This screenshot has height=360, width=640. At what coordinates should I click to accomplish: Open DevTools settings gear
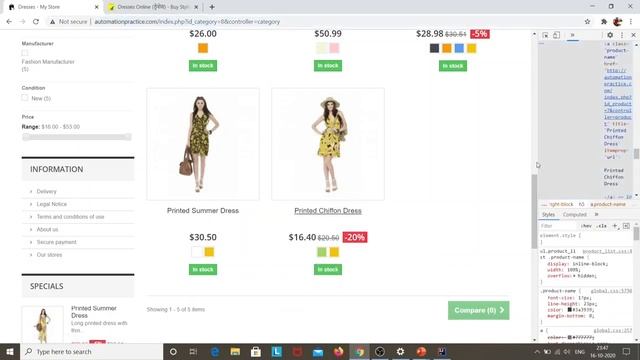(610, 35)
